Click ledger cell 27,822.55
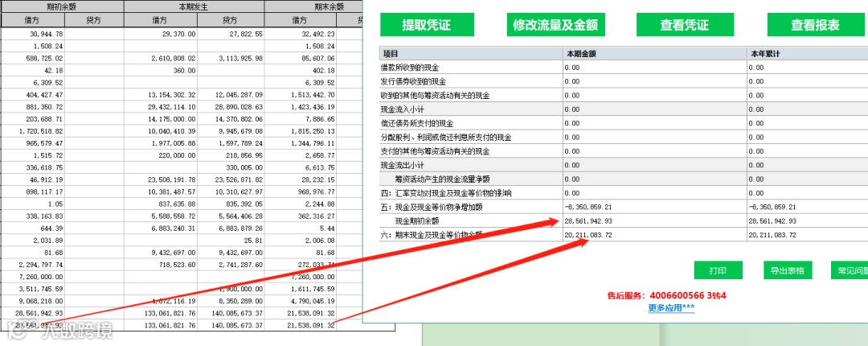This screenshot has width=868, height=346. pyautogui.click(x=246, y=35)
